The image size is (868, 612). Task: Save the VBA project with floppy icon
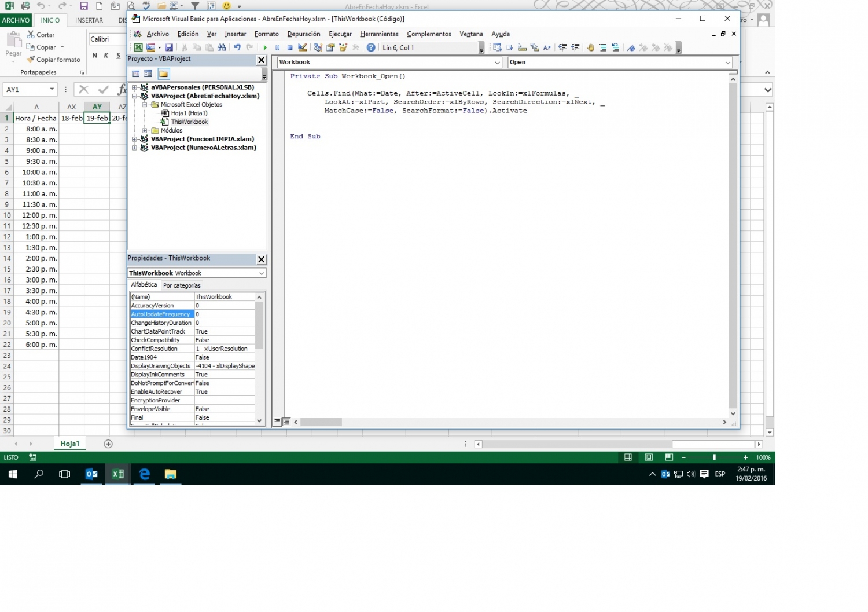(x=169, y=47)
